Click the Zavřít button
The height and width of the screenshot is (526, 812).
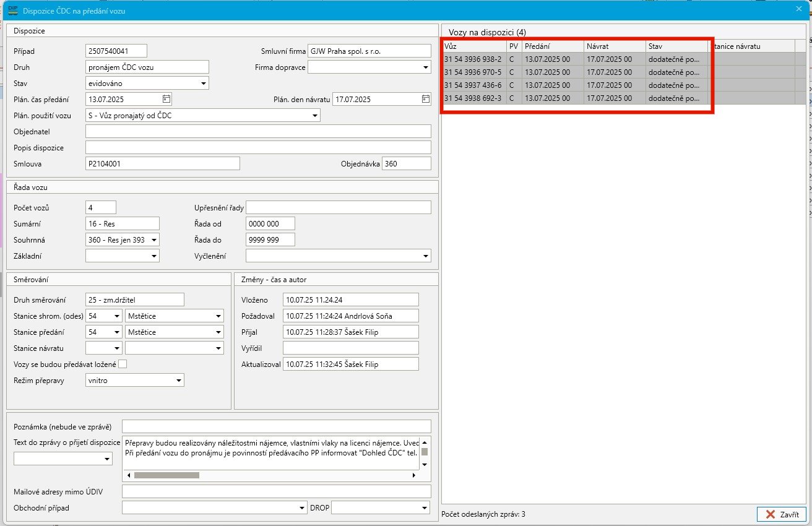(782, 514)
